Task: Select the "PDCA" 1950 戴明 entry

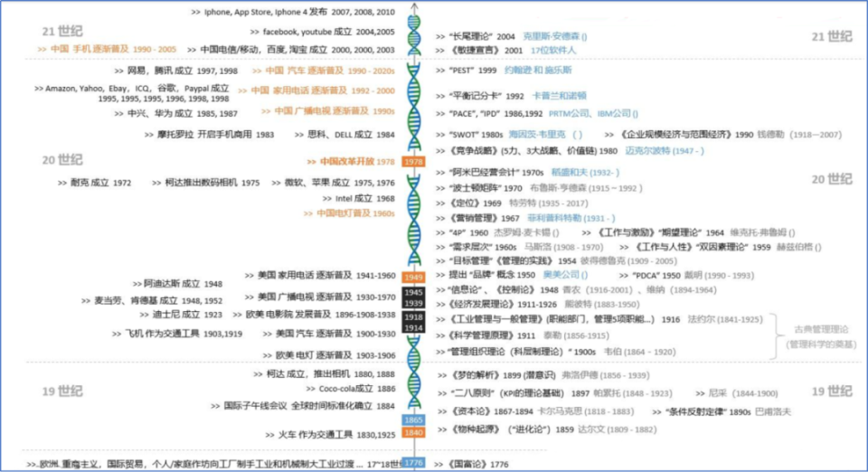Action: (686, 275)
